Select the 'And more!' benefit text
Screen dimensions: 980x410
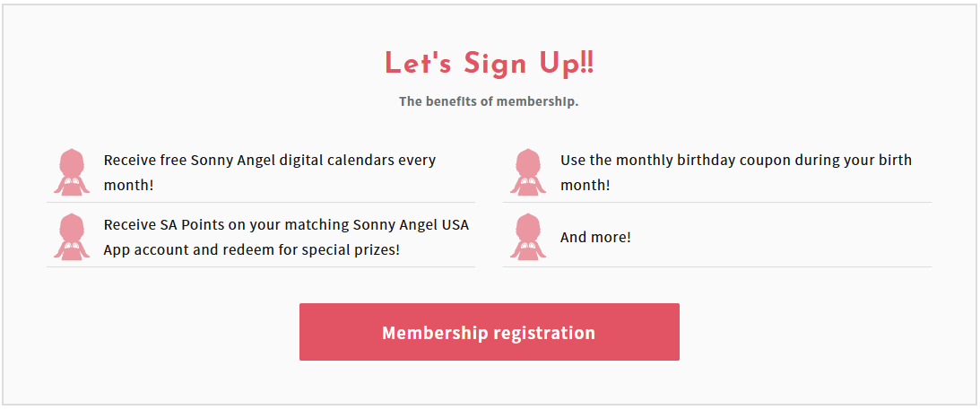tap(595, 238)
